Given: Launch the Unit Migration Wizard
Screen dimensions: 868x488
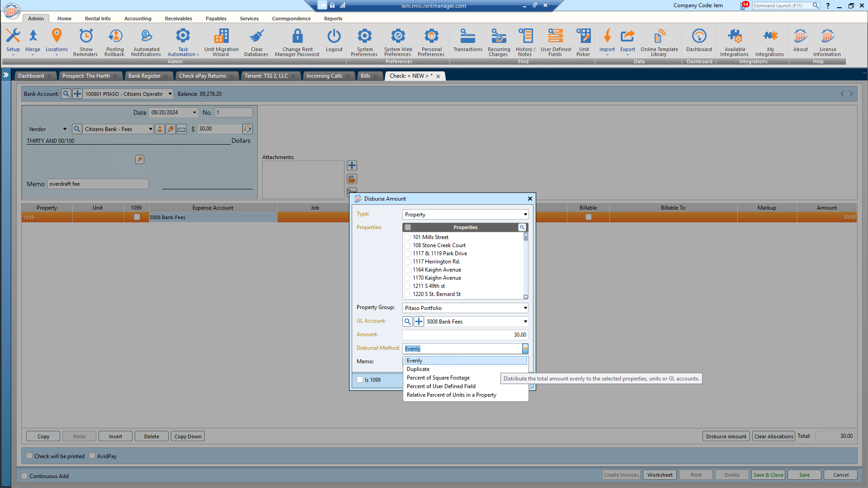Looking at the screenshot, I should pos(221,42).
